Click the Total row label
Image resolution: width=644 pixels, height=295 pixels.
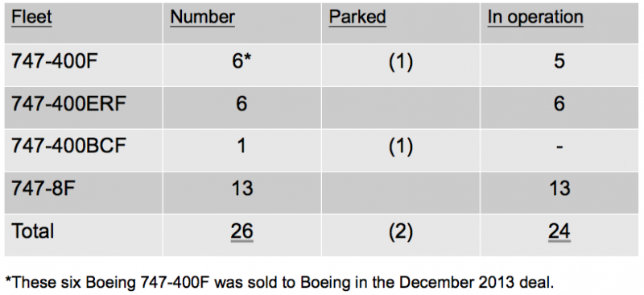(32, 231)
